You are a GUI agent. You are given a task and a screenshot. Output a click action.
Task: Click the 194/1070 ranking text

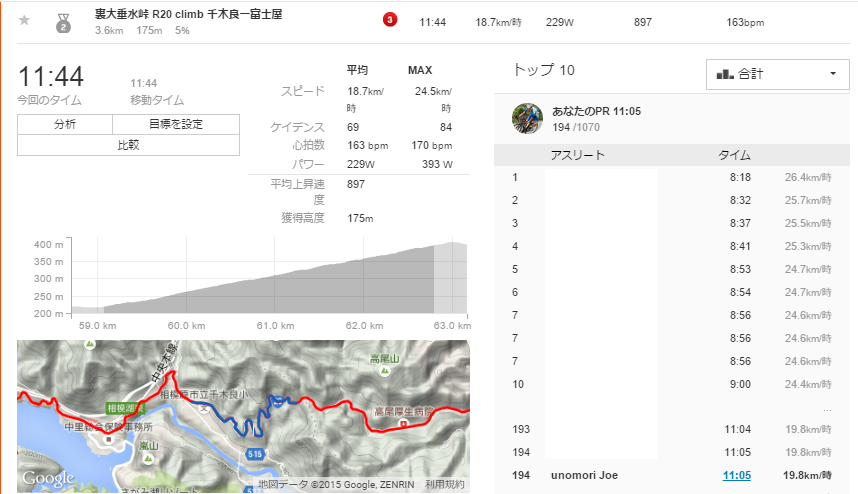577,128
